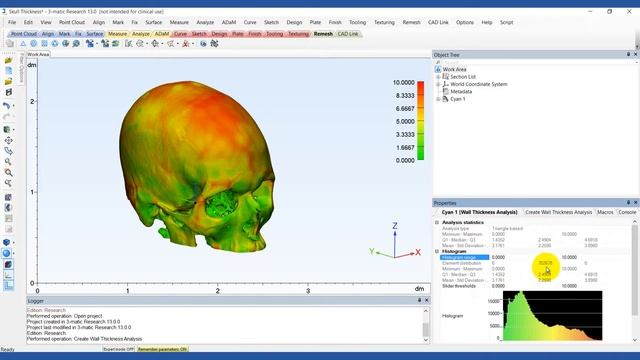Pin the Object Tree panel
The image size is (640, 360).
(x=628, y=54)
